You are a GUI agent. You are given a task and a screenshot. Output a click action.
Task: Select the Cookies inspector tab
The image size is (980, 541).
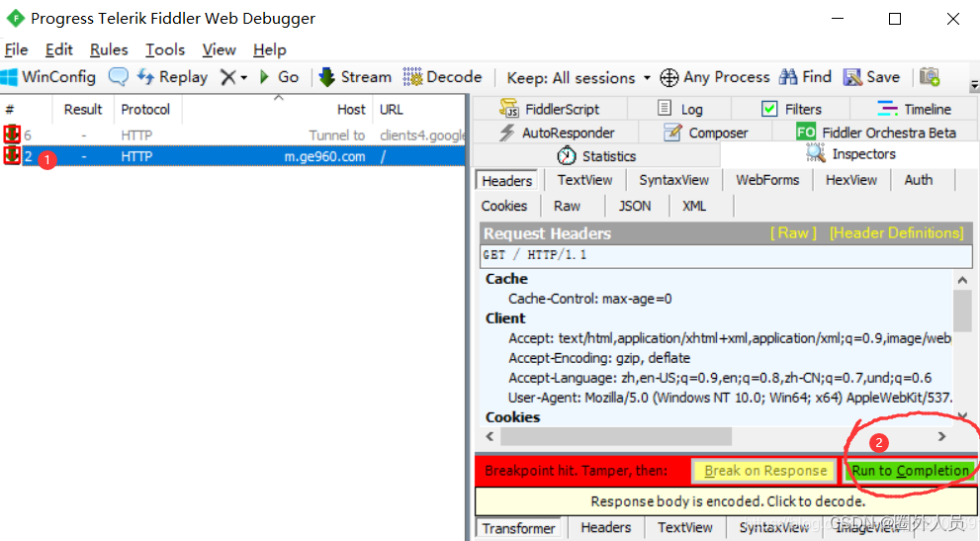coord(503,206)
